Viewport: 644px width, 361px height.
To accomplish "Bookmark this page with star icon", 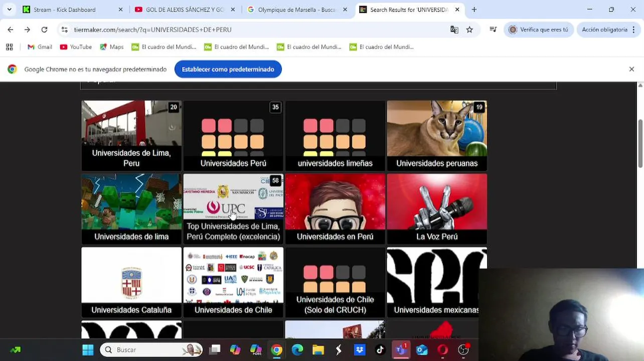I will point(469,30).
